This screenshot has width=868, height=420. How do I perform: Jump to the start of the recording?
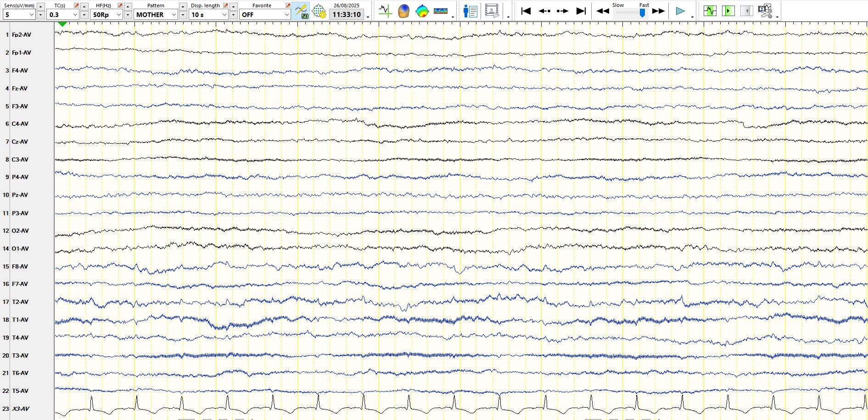point(526,11)
